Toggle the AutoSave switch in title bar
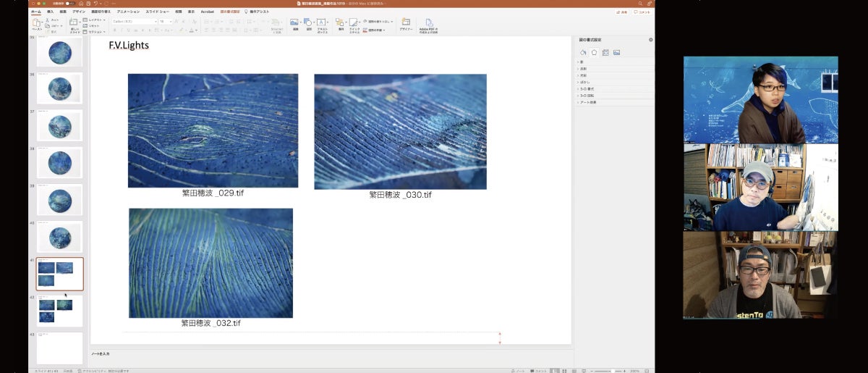Viewport: 868px width, 373px height. point(70,4)
